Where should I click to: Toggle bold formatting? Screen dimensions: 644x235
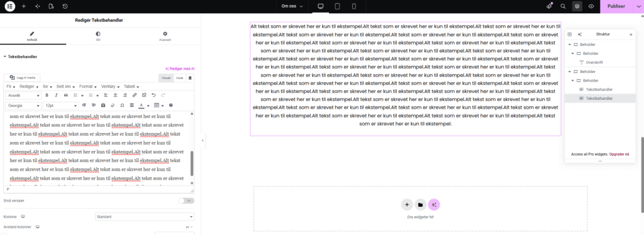tap(47, 96)
